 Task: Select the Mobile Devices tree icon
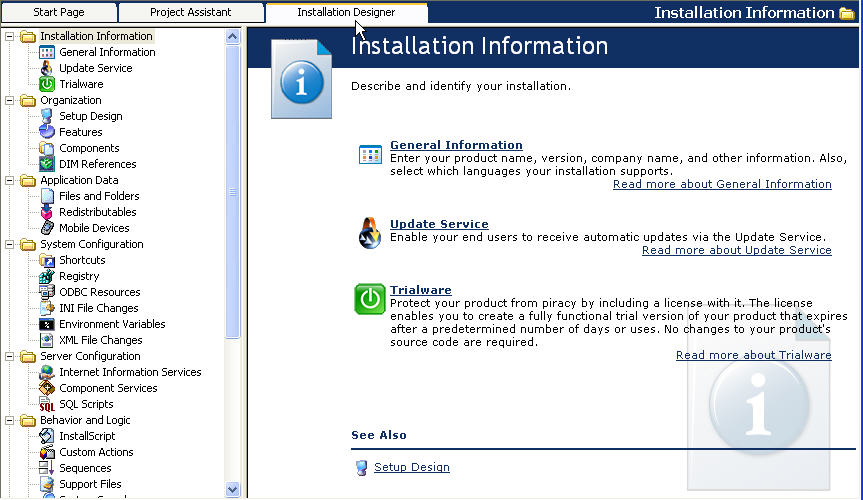click(47, 228)
